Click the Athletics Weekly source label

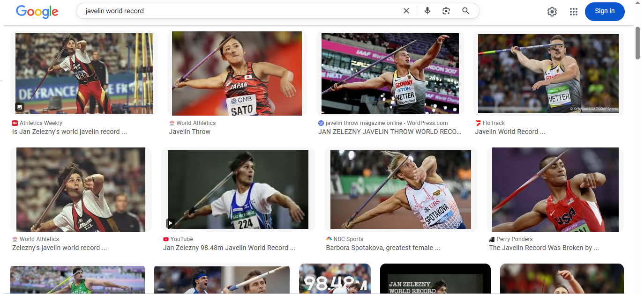click(x=41, y=123)
